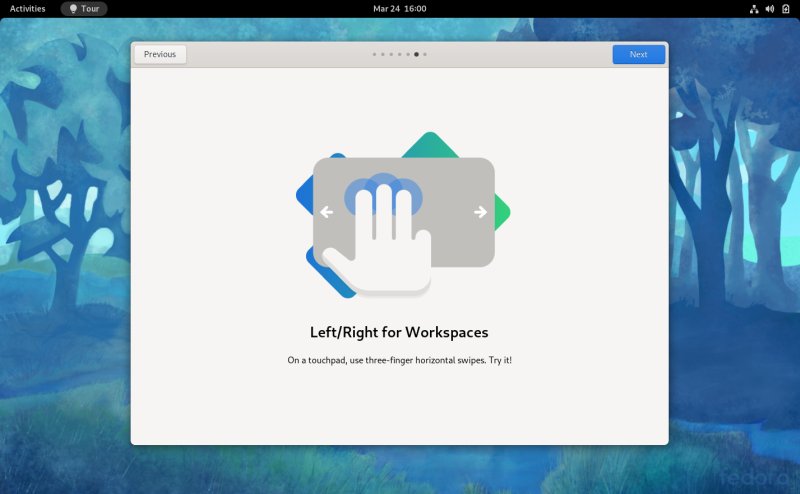Click the right arrow on touchpad illustration
This screenshot has width=800, height=494.
pyautogui.click(x=480, y=212)
